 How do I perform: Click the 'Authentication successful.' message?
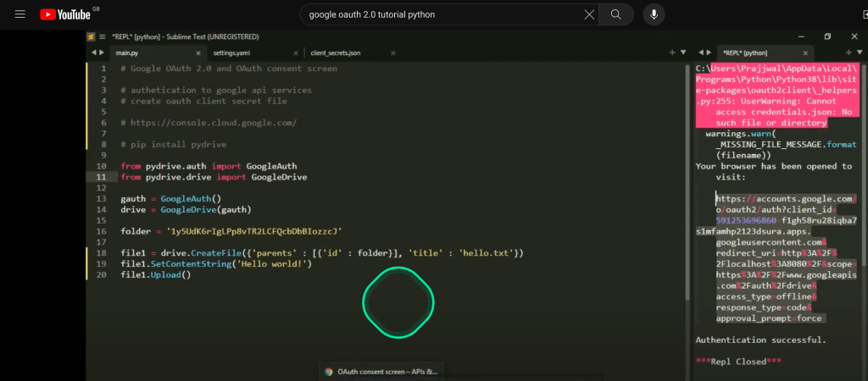tap(761, 340)
